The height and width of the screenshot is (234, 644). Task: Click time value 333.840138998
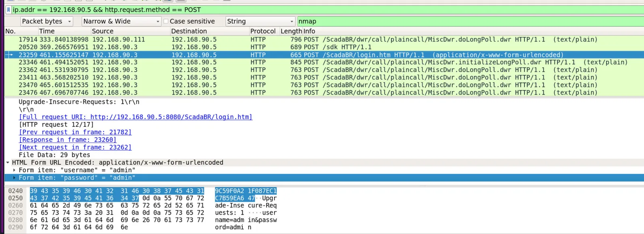(64, 39)
